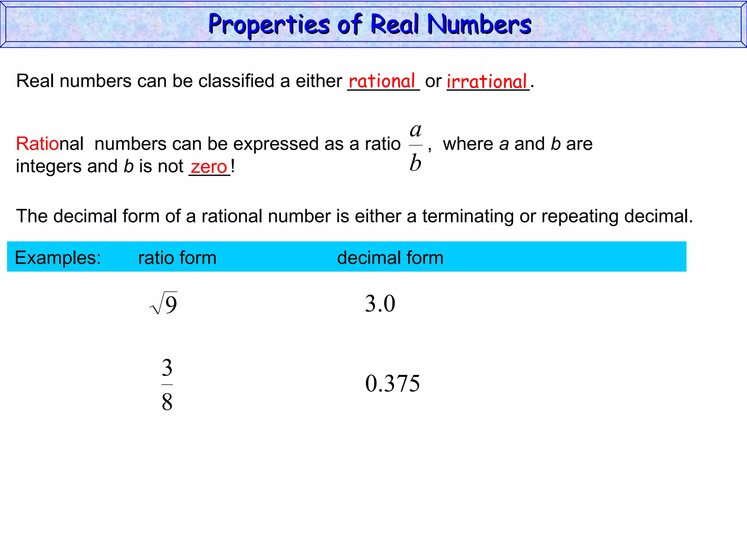Click 'where a and b are' phrase
Image resolution: width=747 pixels, height=560 pixels.
coord(518,144)
